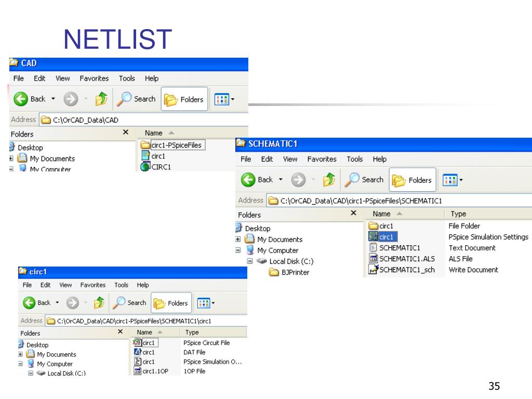The width and height of the screenshot is (532, 399).
Task: Select circ1 File Folder in SCHEMATIC1 window
Action: click(381, 226)
